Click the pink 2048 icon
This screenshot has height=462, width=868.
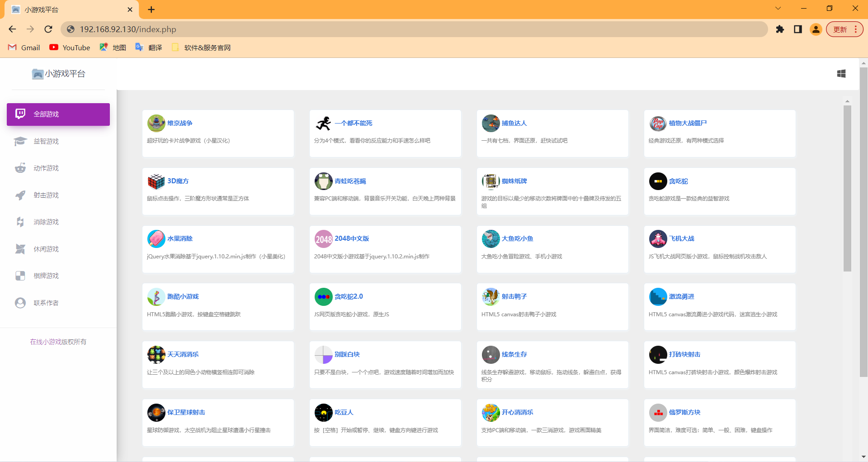pos(323,239)
